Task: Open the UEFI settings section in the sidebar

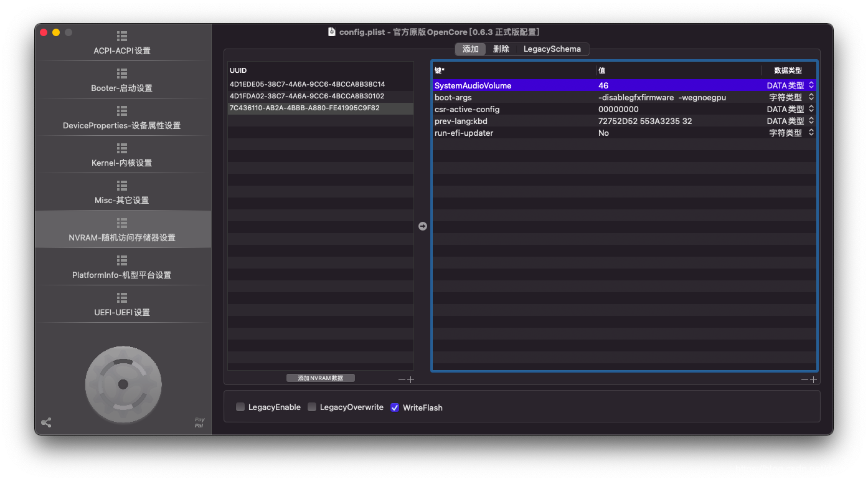Action: (x=122, y=304)
